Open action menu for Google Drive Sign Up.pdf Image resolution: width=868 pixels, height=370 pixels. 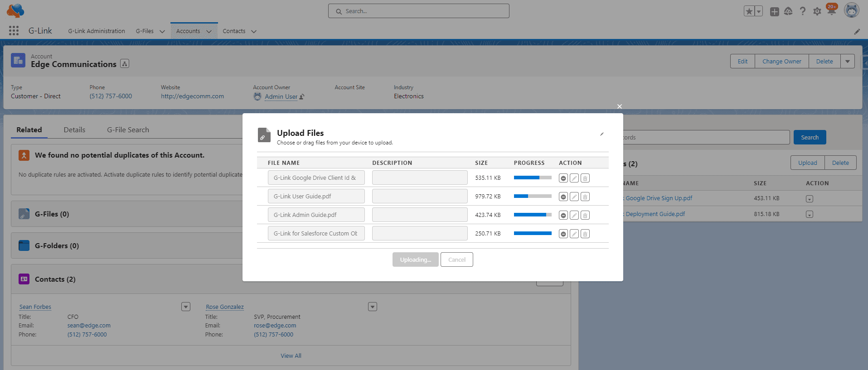point(810,199)
